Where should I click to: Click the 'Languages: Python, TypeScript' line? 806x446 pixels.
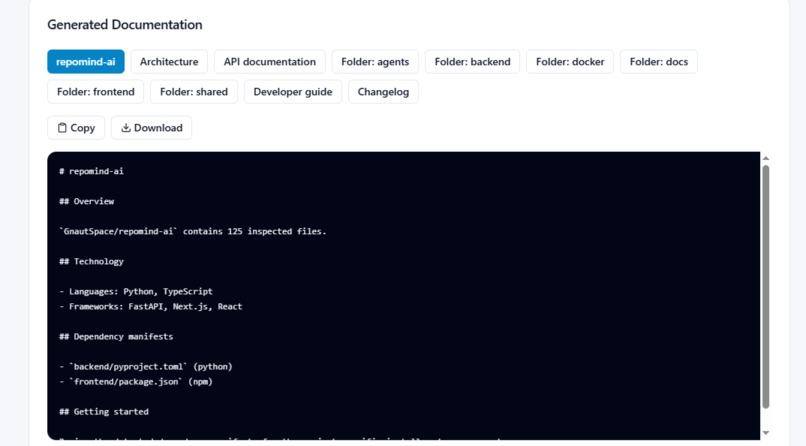(135, 291)
